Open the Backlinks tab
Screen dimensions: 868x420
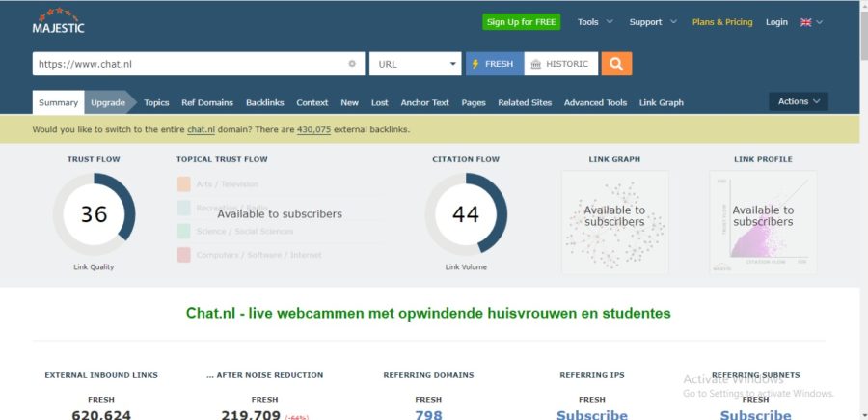tap(264, 102)
